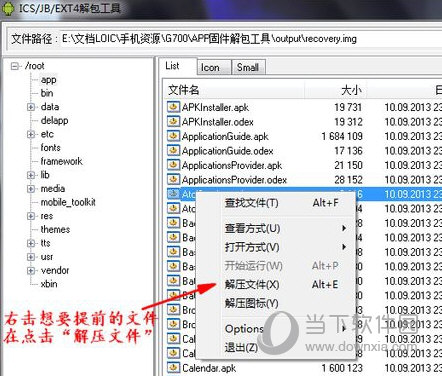Click the APKInstaller.apk file icon
This screenshot has height=376, width=442.
[x=173, y=107]
